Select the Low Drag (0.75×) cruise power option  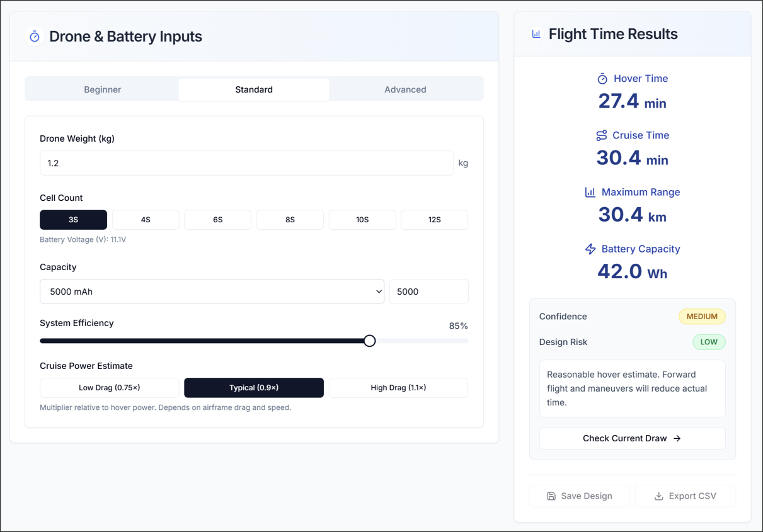coord(109,387)
